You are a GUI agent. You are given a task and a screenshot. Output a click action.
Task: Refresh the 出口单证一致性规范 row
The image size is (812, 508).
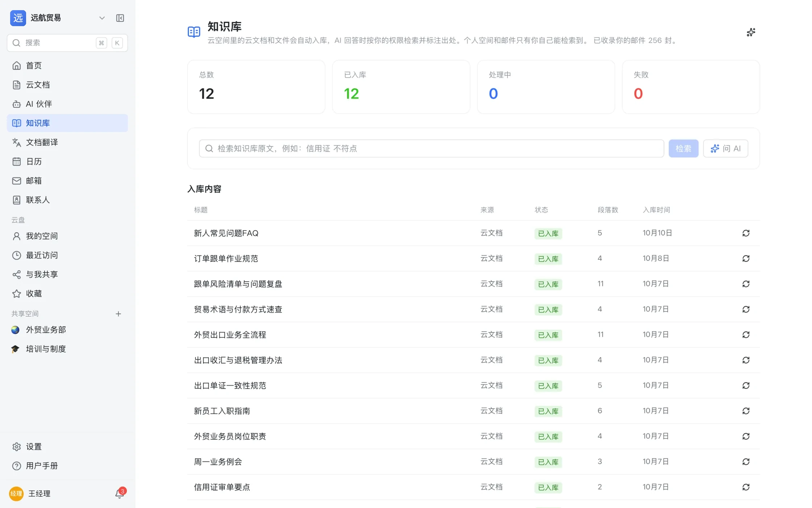[x=746, y=386]
